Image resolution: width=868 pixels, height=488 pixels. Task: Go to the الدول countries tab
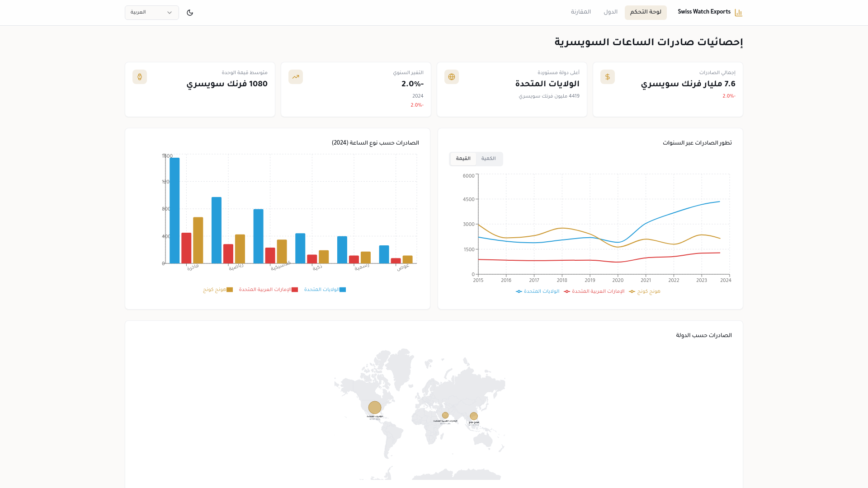(610, 12)
